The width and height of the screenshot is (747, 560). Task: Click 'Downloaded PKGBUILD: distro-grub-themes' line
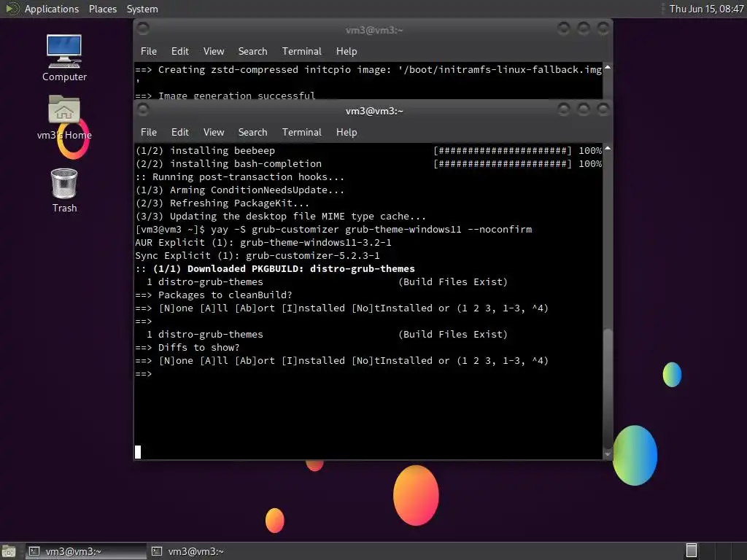[x=275, y=268]
